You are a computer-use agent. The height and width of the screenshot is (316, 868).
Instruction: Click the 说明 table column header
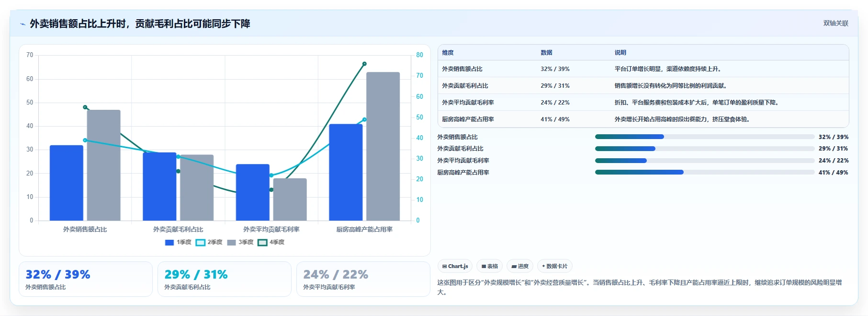click(x=620, y=53)
